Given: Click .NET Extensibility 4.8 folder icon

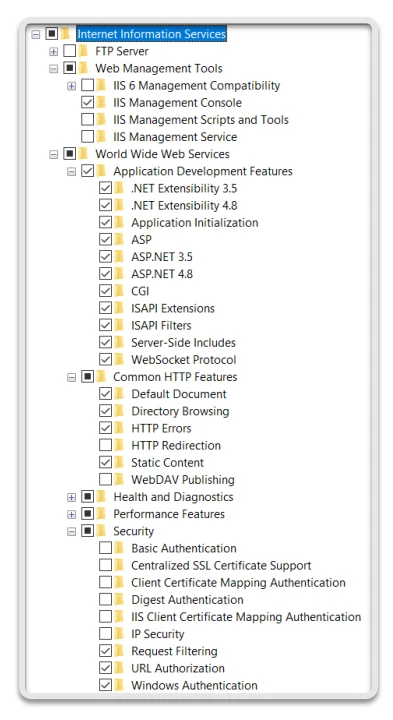Looking at the screenshot, I should (x=119, y=205).
